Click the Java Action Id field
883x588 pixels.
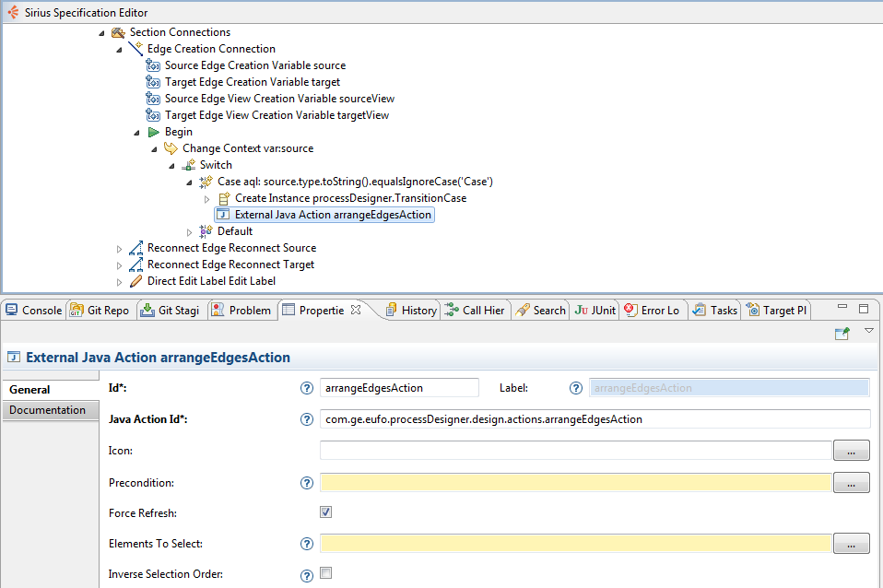[595, 419]
